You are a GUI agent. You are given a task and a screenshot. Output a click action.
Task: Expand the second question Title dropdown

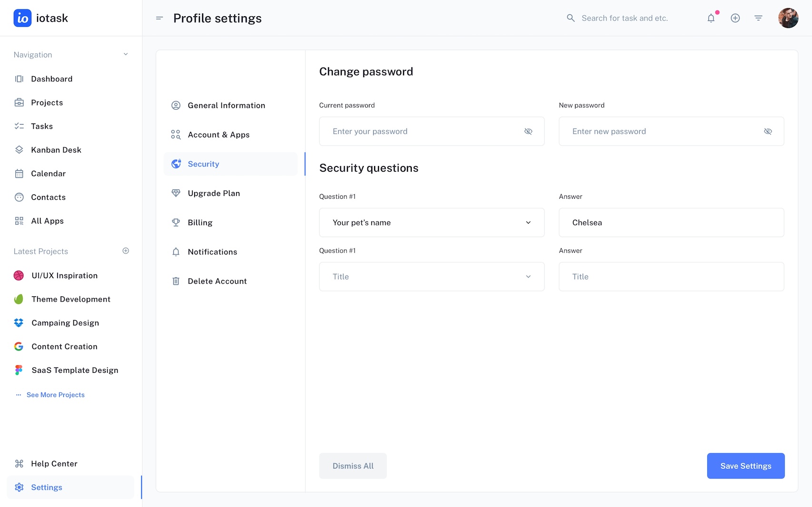coord(432,277)
